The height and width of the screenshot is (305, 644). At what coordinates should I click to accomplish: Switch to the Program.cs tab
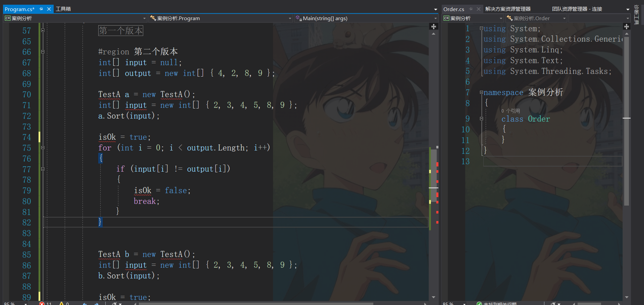[x=19, y=9]
